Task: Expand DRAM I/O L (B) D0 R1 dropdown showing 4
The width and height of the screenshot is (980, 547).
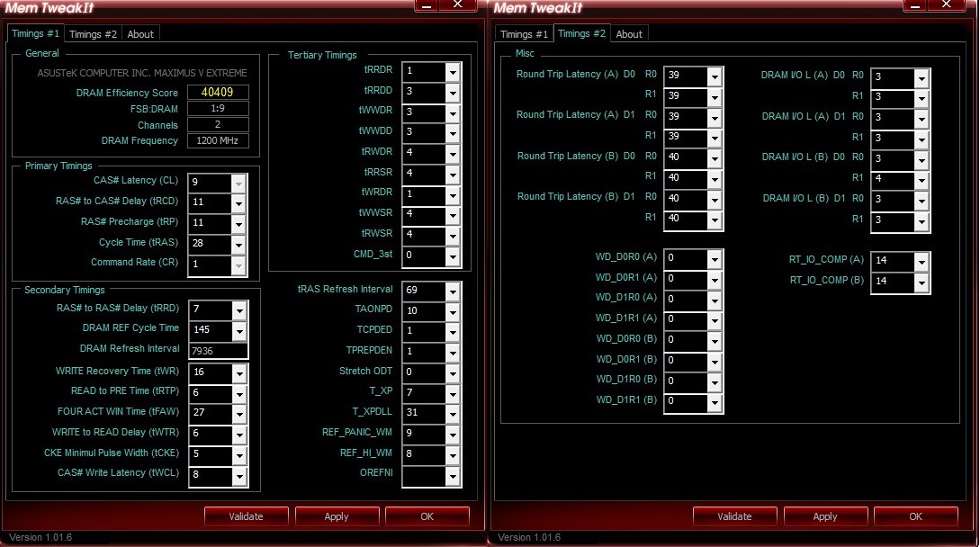Action: click(x=922, y=182)
